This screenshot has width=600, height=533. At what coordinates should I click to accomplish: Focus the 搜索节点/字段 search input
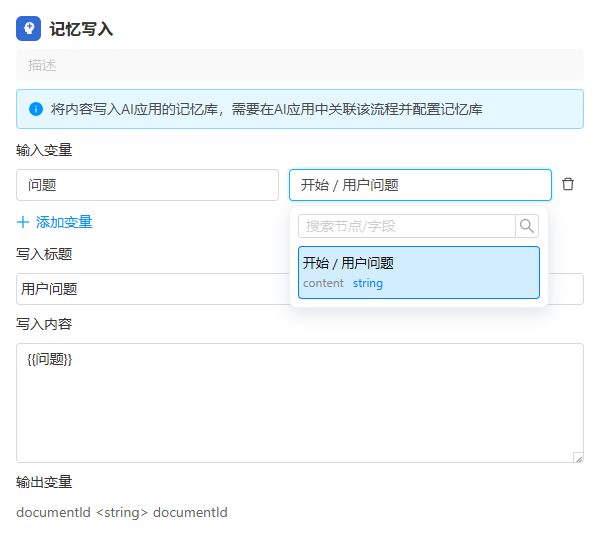(x=406, y=226)
